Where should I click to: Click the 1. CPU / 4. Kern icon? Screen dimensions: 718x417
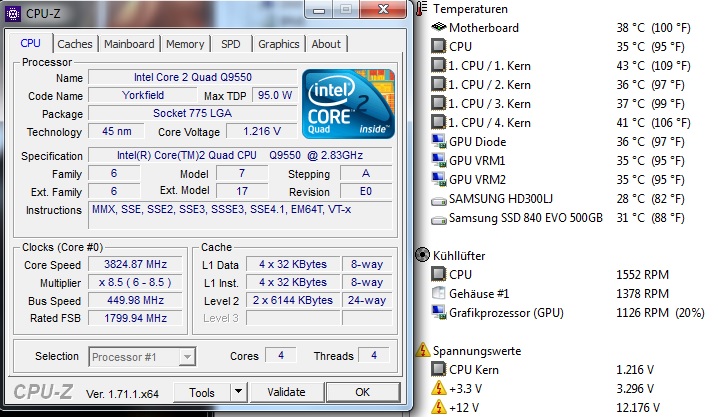pyautogui.click(x=439, y=122)
